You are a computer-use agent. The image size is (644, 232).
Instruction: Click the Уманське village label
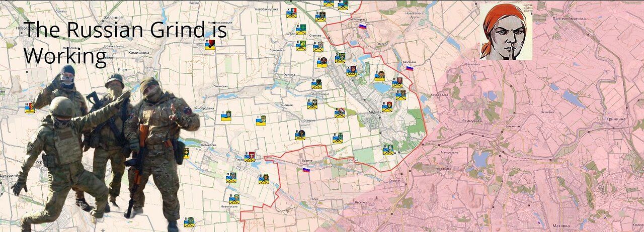pos(221,86)
